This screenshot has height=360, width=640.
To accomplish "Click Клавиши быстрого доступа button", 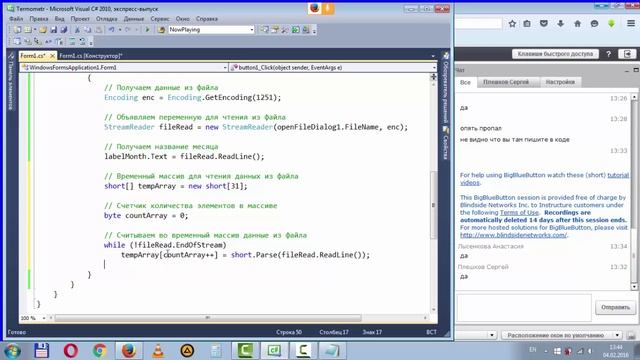I will (x=555, y=54).
